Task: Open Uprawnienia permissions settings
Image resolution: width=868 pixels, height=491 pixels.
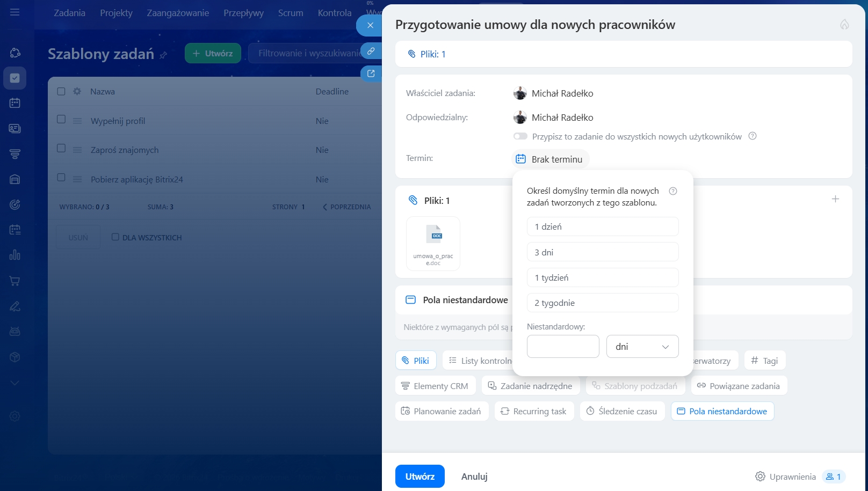Action: click(x=785, y=477)
